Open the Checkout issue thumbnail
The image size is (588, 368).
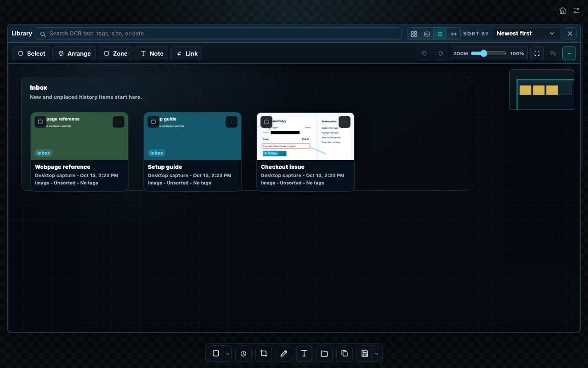click(x=305, y=136)
